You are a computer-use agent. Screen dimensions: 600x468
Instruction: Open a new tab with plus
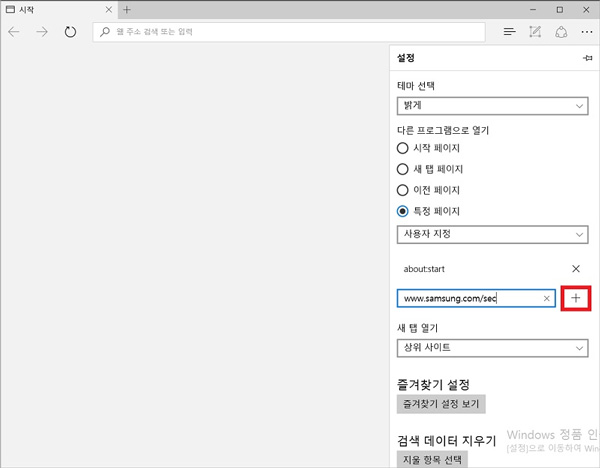click(x=127, y=10)
